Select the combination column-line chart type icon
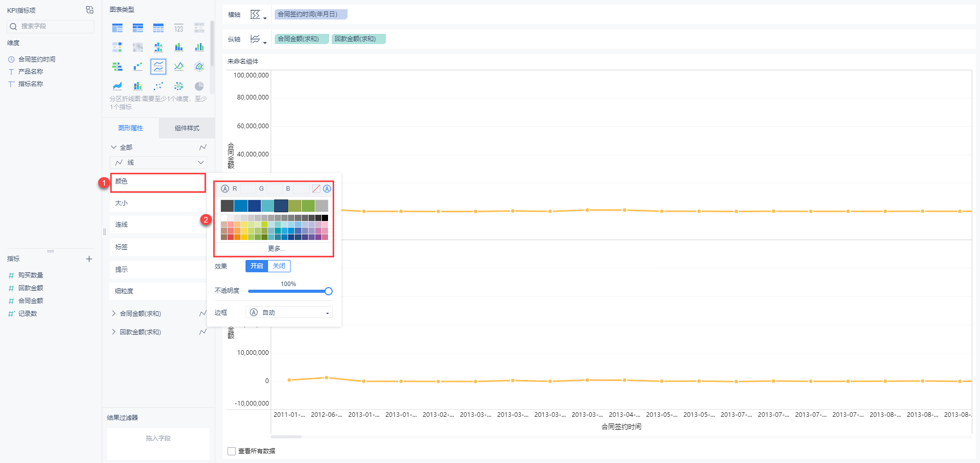 coord(138,86)
